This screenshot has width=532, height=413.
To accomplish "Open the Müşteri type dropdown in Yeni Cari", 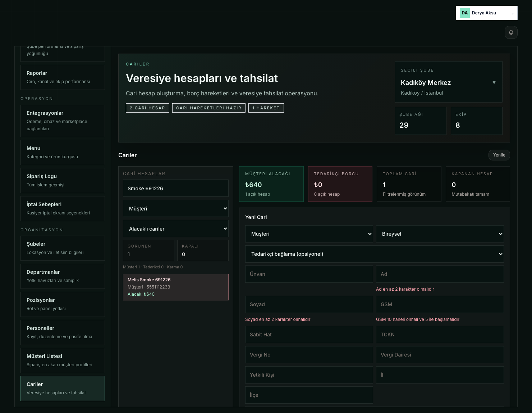I will (x=309, y=234).
